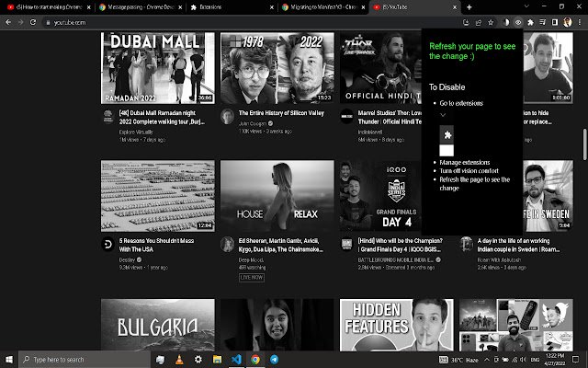Image resolution: width=588 pixels, height=368 pixels.
Task: Open a new tab with the plus button
Action: pos(469,7)
